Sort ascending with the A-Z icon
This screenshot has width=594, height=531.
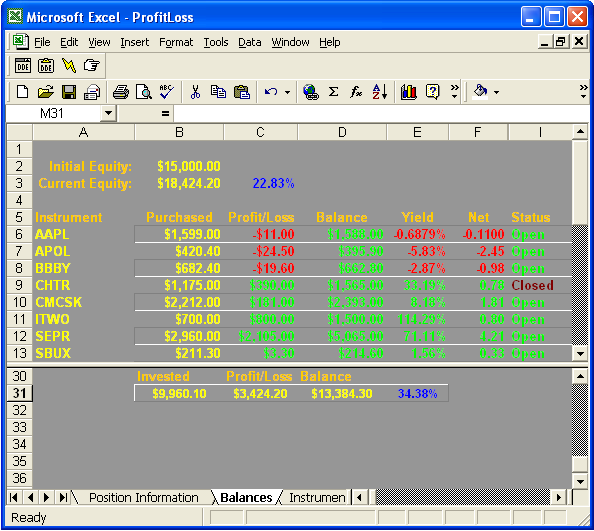(380, 92)
